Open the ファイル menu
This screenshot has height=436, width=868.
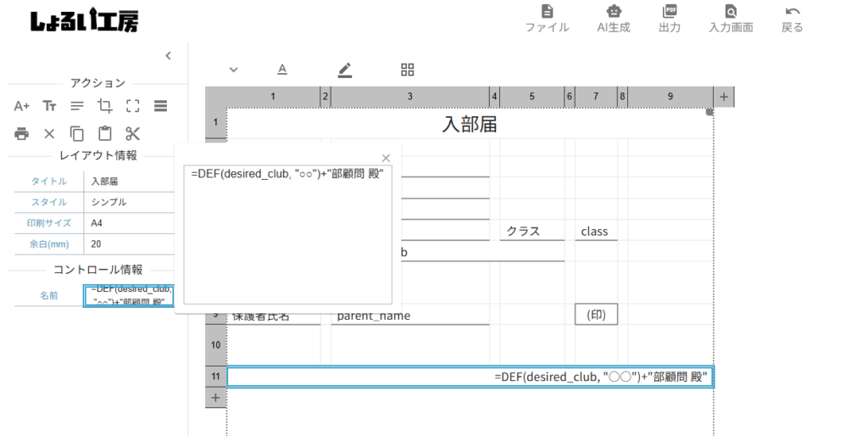pyautogui.click(x=547, y=19)
